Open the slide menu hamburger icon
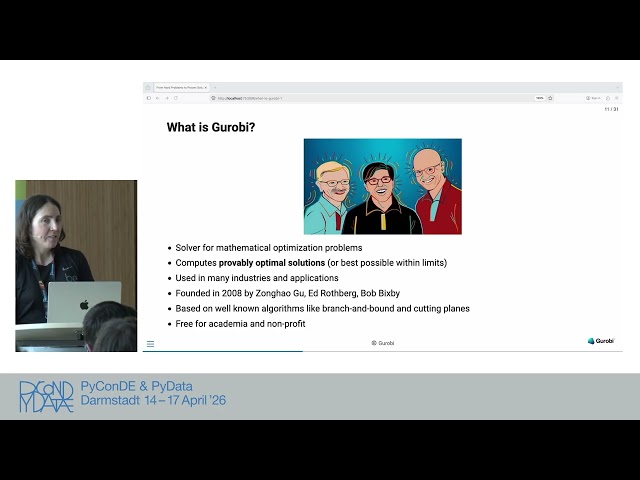 (x=150, y=344)
